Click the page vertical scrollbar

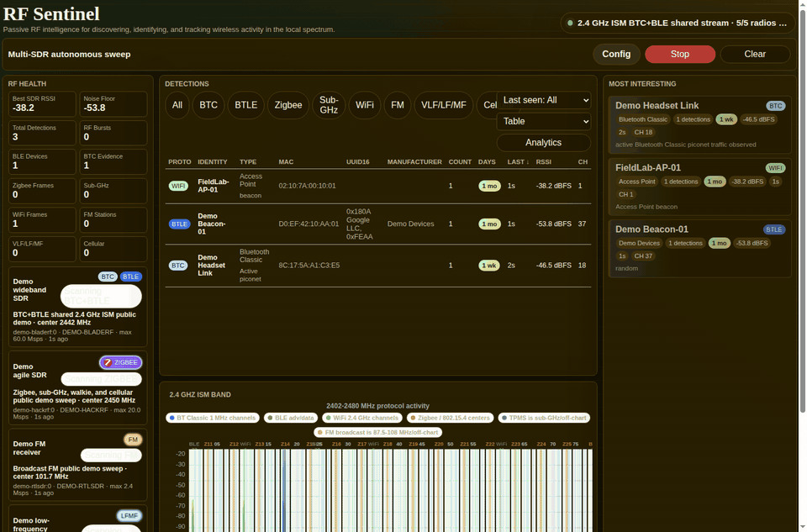802,211
